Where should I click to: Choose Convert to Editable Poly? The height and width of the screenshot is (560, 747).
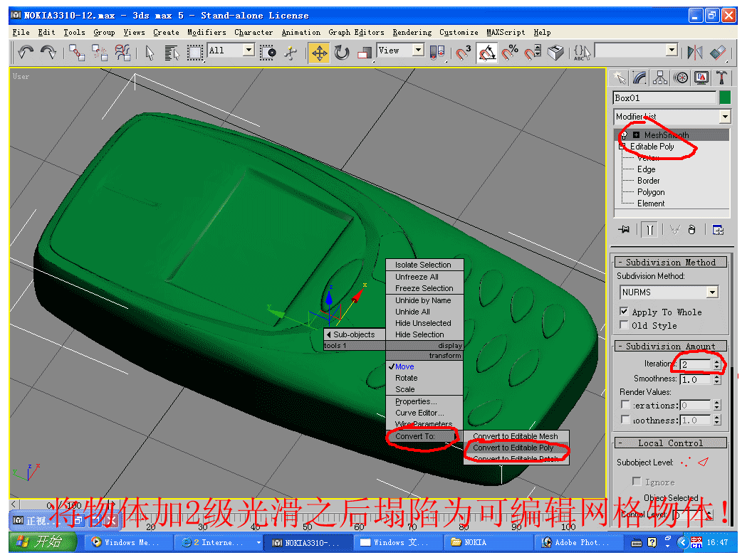(x=513, y=448)
